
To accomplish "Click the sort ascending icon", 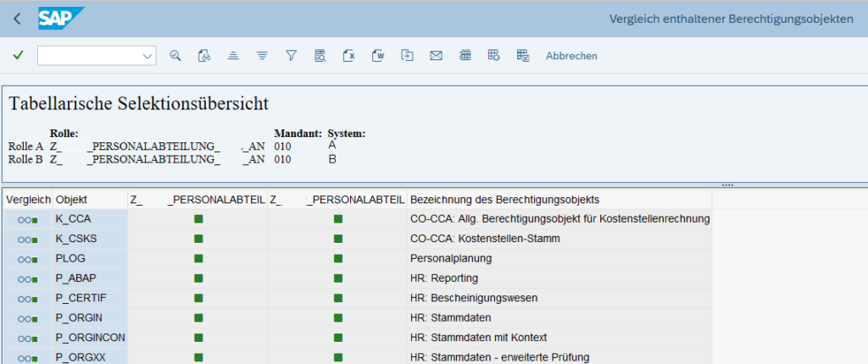I will coord(233,56).
